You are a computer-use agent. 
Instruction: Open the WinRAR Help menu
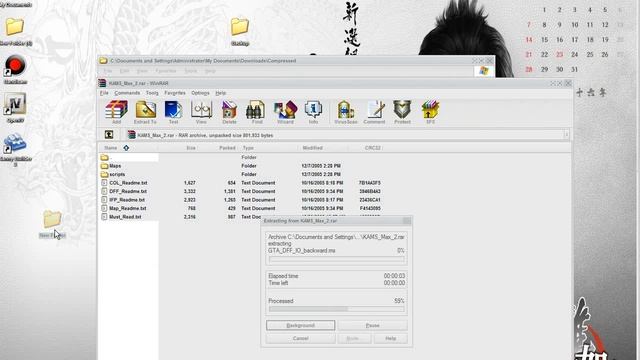coord(220,93)
